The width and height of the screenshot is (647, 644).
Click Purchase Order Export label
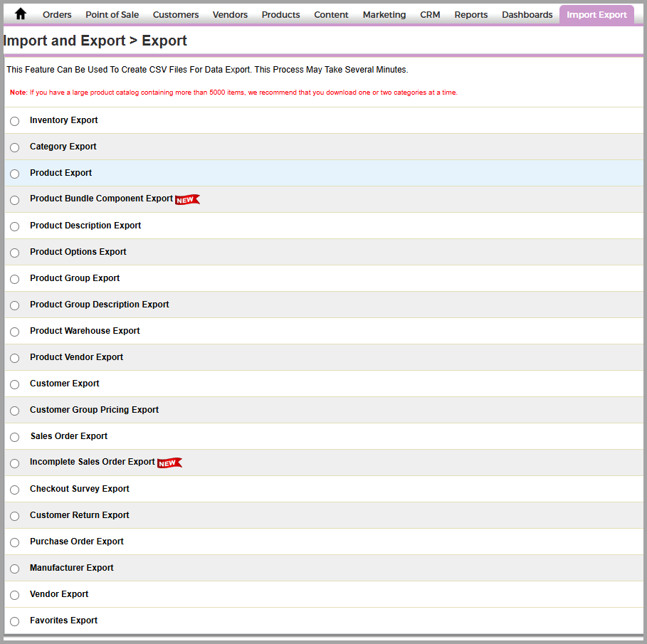tap(77, 542)
